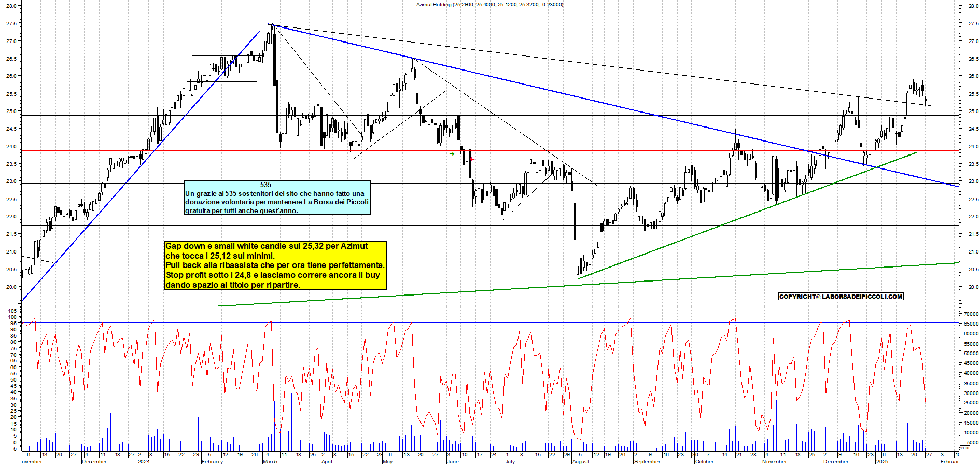
Task: Click the 105 oscillator axis label
Action: click(12, 311)
